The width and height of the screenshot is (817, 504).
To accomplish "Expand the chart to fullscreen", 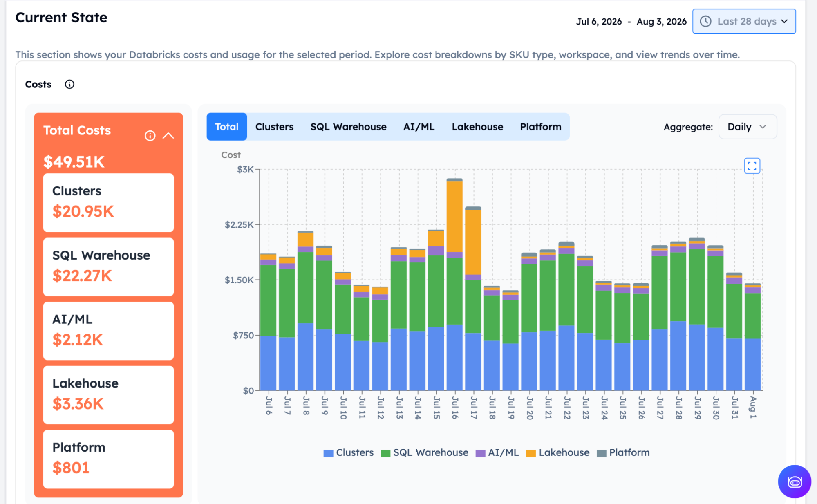I will point(752,166).
